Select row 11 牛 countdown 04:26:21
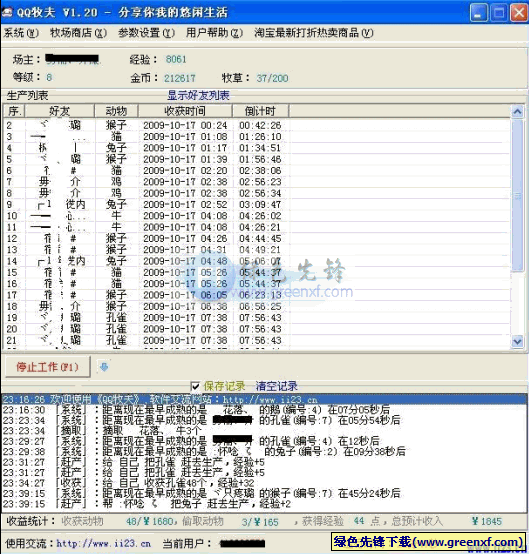 coord(257,227)
